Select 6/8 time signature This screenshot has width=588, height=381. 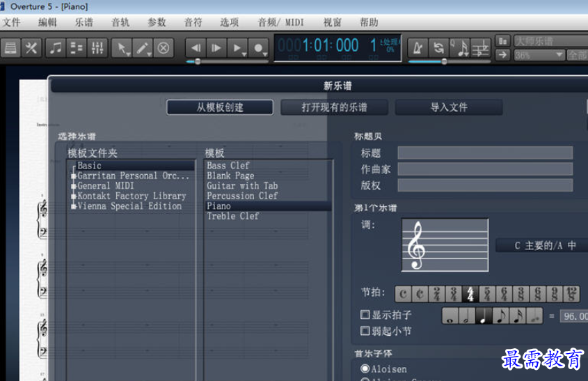pos(538,294)
